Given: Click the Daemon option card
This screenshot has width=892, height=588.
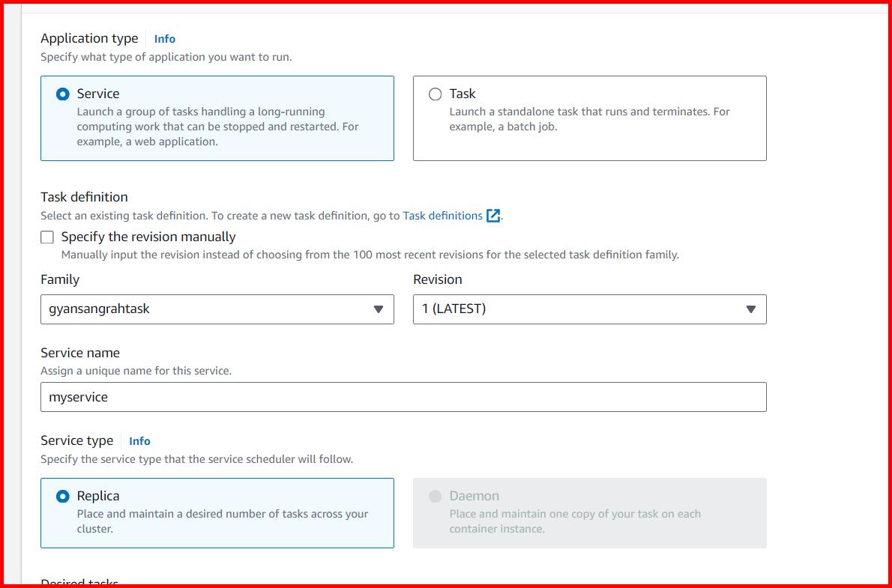Looking at the screenshot, I should click(589, 513).
